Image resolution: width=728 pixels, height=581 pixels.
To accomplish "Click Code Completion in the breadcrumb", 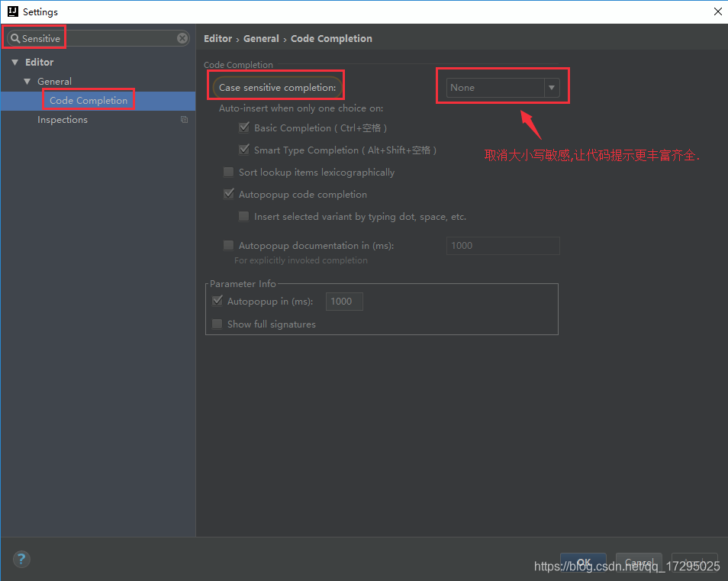I will tap(331, 38).
